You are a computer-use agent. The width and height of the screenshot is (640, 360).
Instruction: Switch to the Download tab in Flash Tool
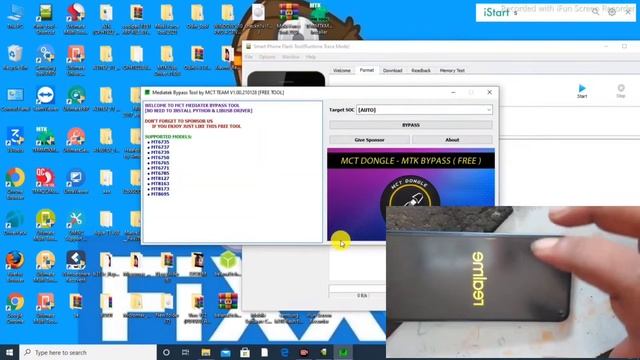pos(392,70)
